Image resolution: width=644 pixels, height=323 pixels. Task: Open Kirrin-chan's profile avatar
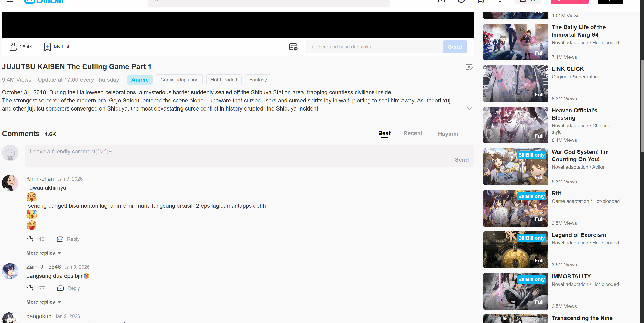click(10, 183)
